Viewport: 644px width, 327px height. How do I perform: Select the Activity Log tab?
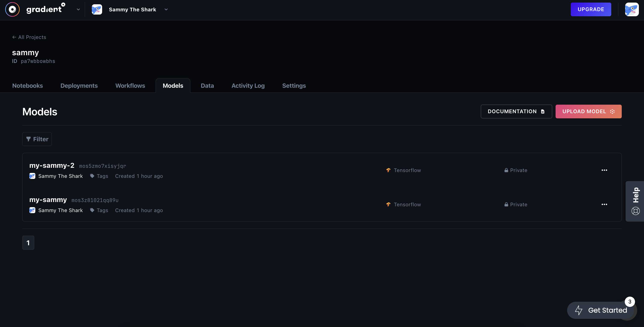(248, 86)
